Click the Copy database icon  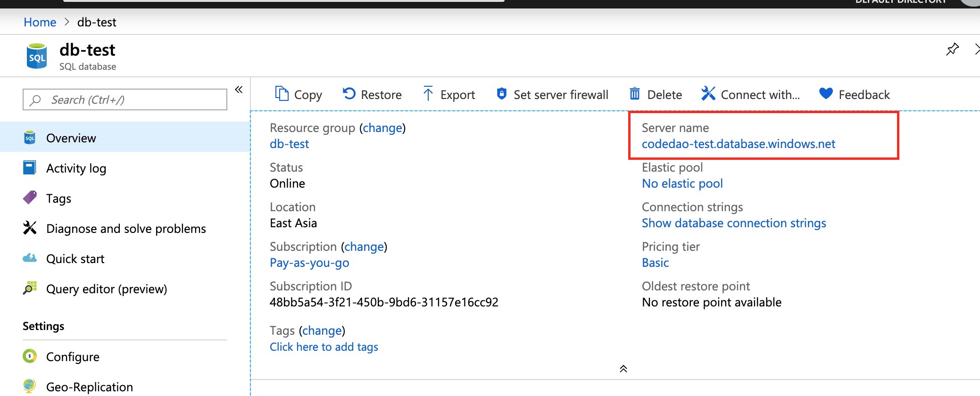[x=282, y=94]
